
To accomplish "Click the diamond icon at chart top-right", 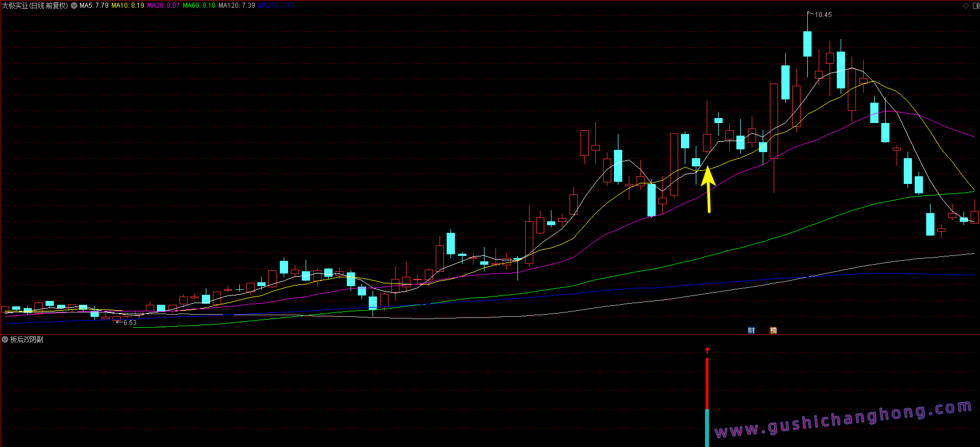I will [x=966, y=5].
